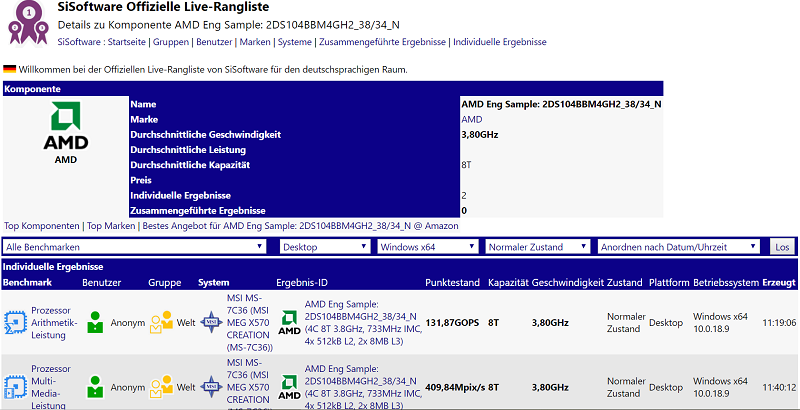Open result ID link for 131,87GOPS
This screenshot has width=800, height=410.
[x=363, y=323]
